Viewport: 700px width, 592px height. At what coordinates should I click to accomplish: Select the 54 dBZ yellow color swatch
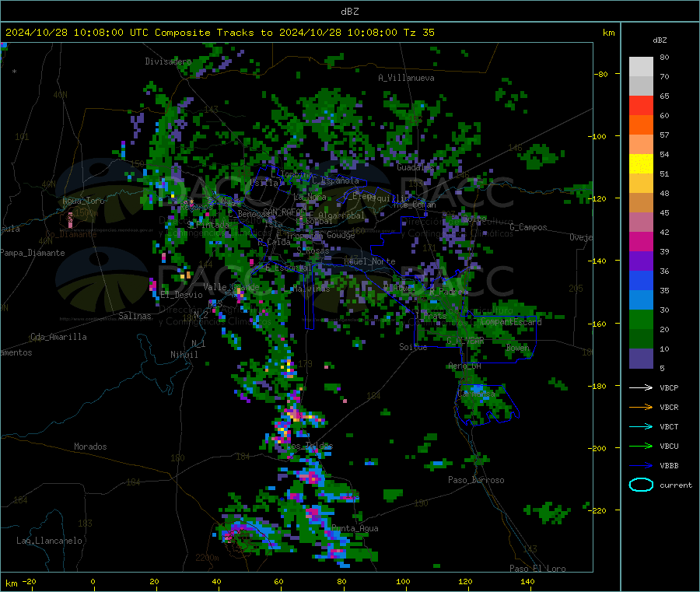click(x=641, y=164)
